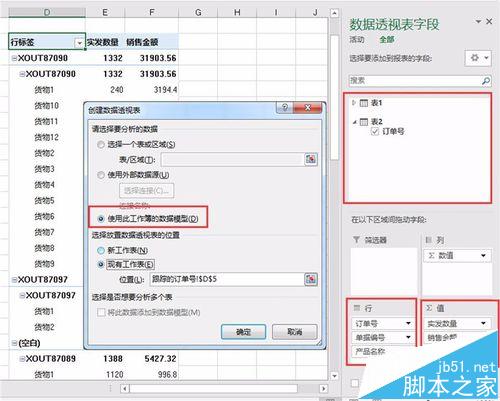
Task: Collapse the top-level XOUT87090 group
Action: point(14,58)
